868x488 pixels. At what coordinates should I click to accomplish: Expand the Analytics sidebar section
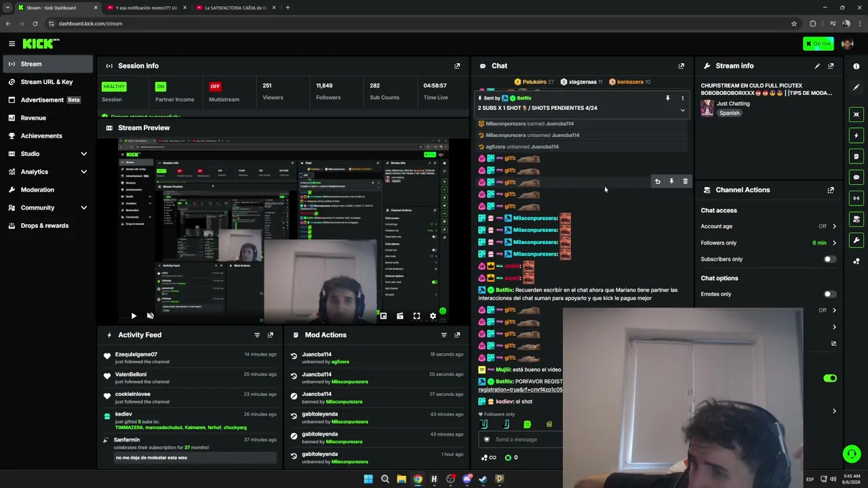pos(84,171)
